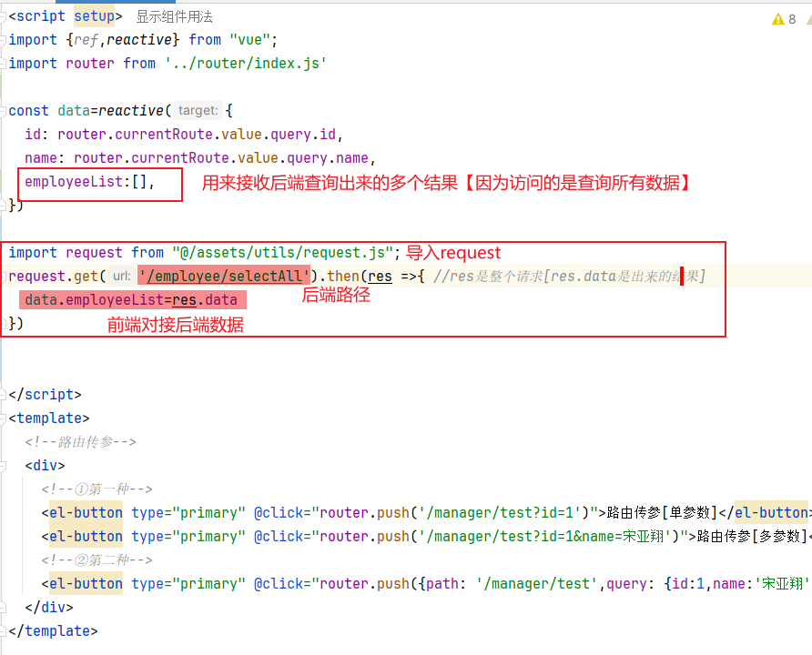Click the closing script tag fold marker
Screen dimensions: 812x655
(x=3, y=394)
